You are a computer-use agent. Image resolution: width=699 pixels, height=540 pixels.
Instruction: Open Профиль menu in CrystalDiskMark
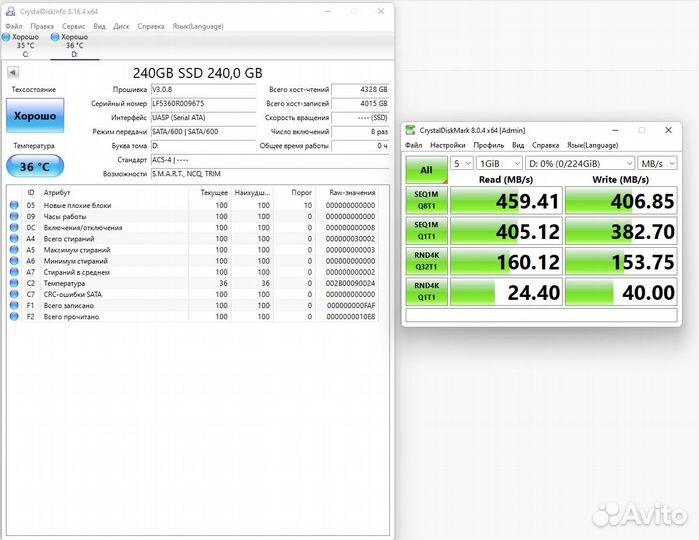[489, 145]
